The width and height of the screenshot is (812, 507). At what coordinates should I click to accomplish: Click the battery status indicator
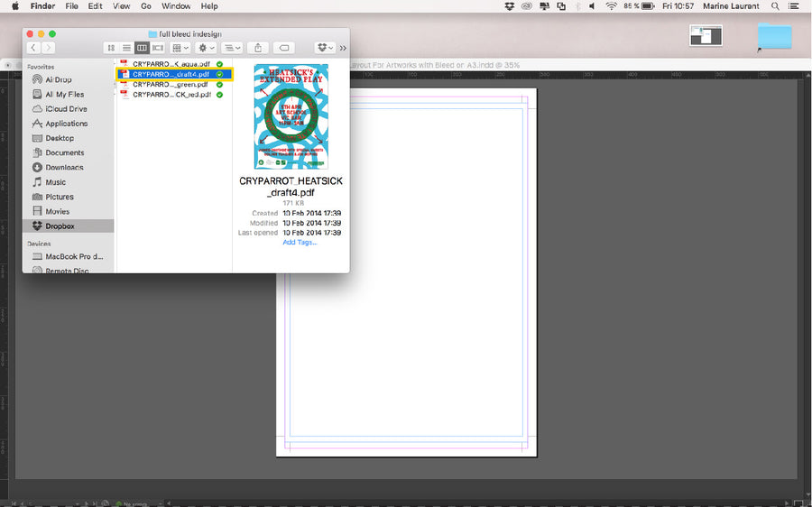tap(639, 6)
